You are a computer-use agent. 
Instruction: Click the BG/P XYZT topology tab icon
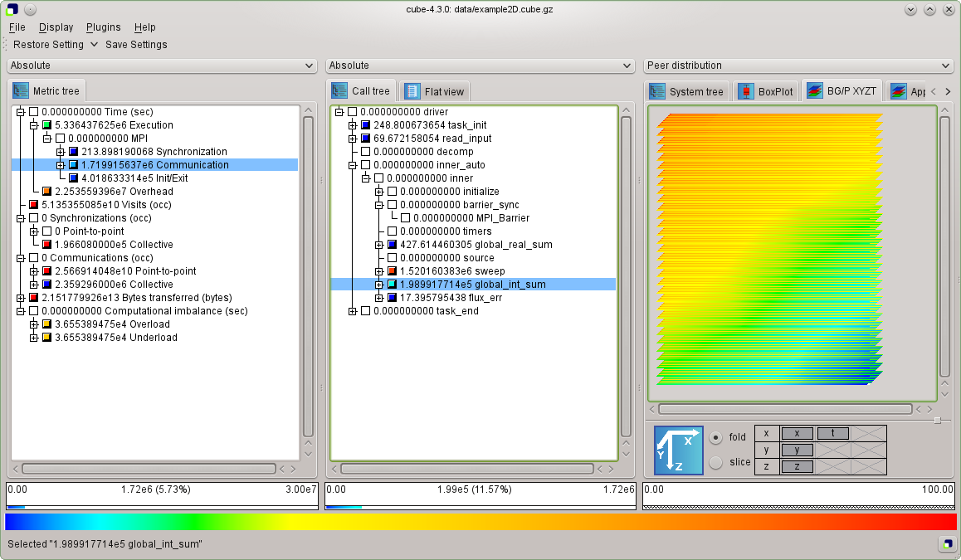(x=814, y=90)
